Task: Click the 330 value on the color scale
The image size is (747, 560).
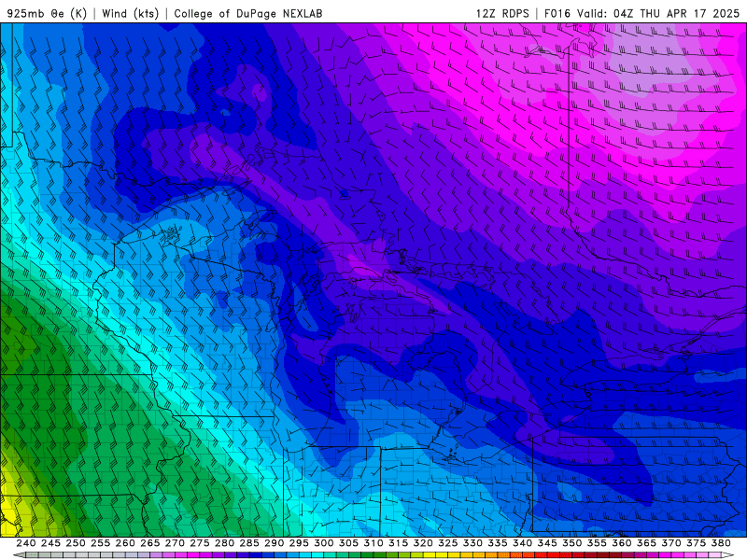Action: pyautogui.click(x=472, y=543)
